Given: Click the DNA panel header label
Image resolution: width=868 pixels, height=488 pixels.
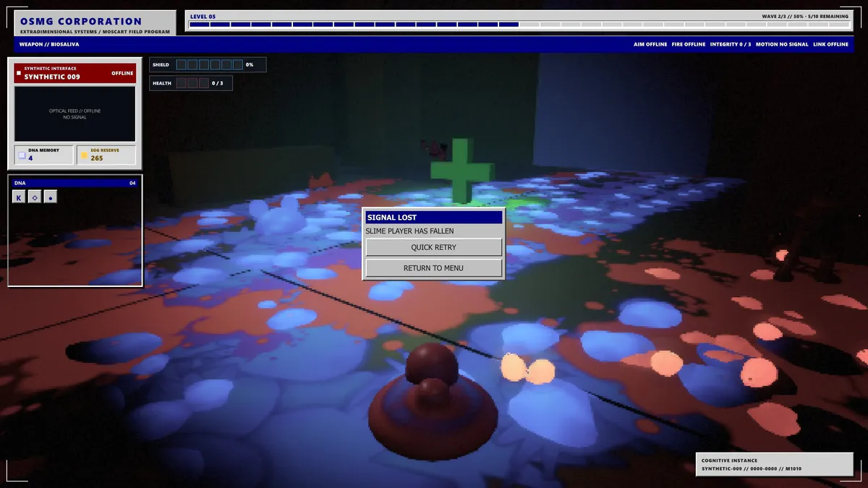Looking at the screenshot, I should click(x=20, y=183).
